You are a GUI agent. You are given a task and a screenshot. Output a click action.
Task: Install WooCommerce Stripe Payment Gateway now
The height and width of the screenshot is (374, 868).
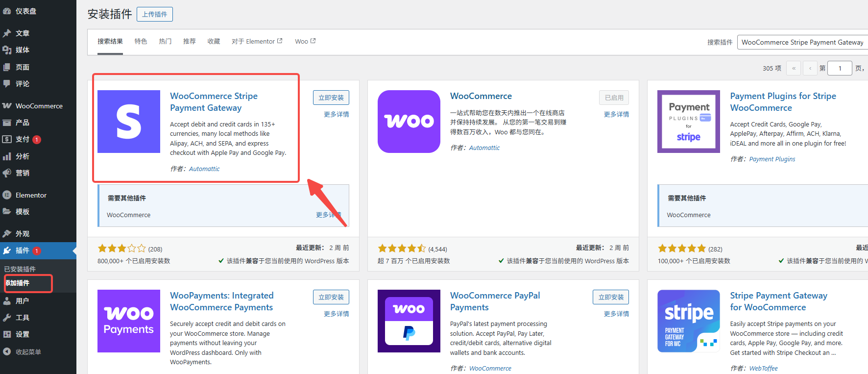pyautogui.click(x=331, y=98)
